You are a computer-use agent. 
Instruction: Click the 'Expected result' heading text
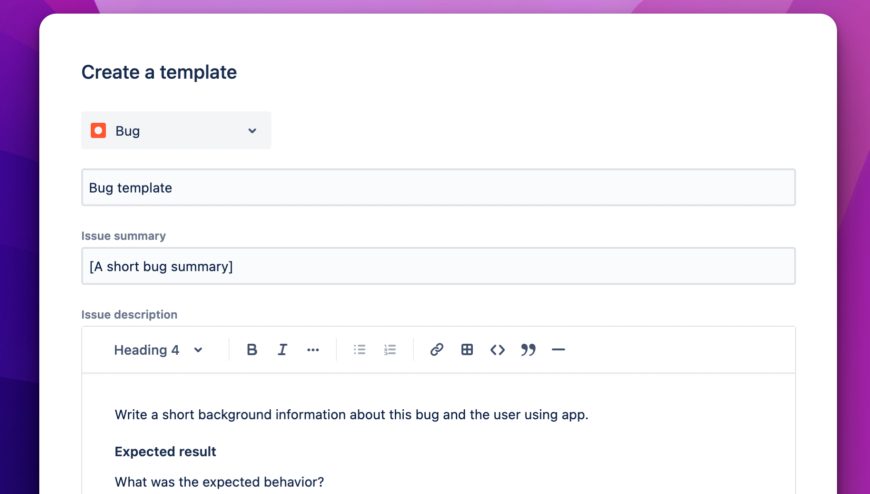pos(165,452)
